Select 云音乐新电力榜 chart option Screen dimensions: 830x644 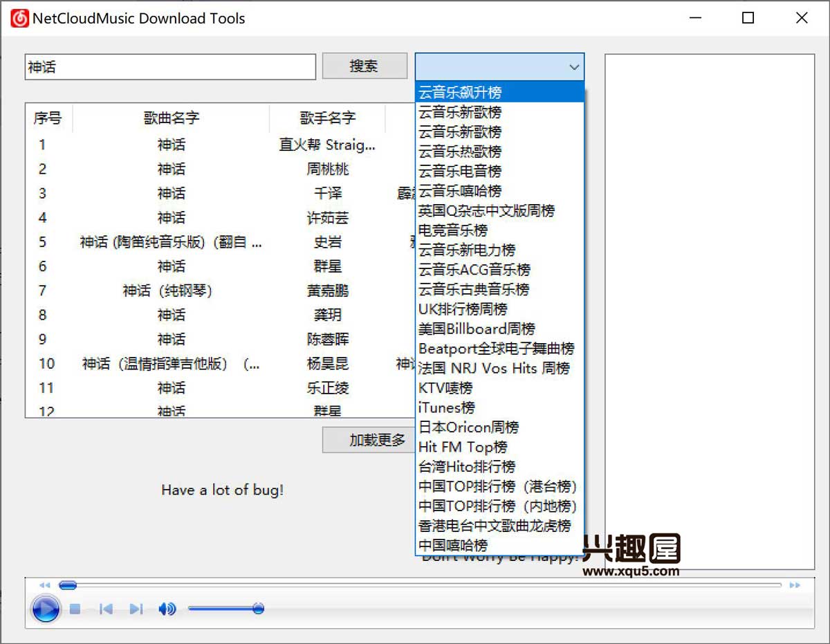500,250
